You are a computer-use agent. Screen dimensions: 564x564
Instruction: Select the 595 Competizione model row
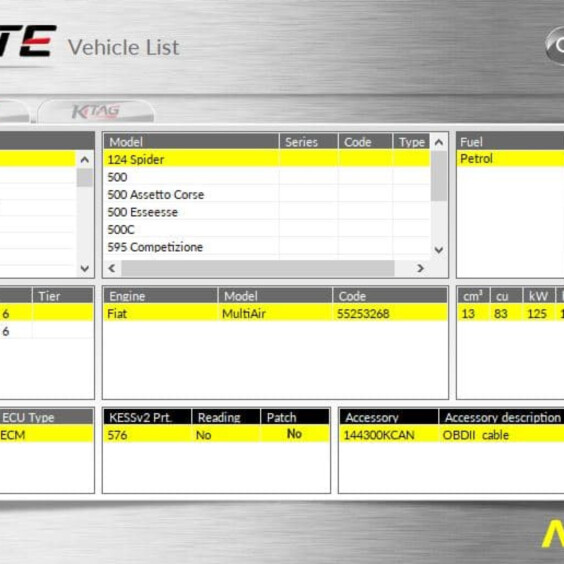point(267,247)
